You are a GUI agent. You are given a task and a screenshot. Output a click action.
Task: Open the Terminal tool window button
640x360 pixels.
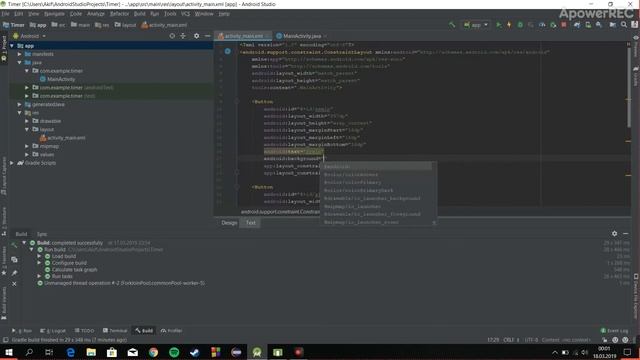point(115,331)
